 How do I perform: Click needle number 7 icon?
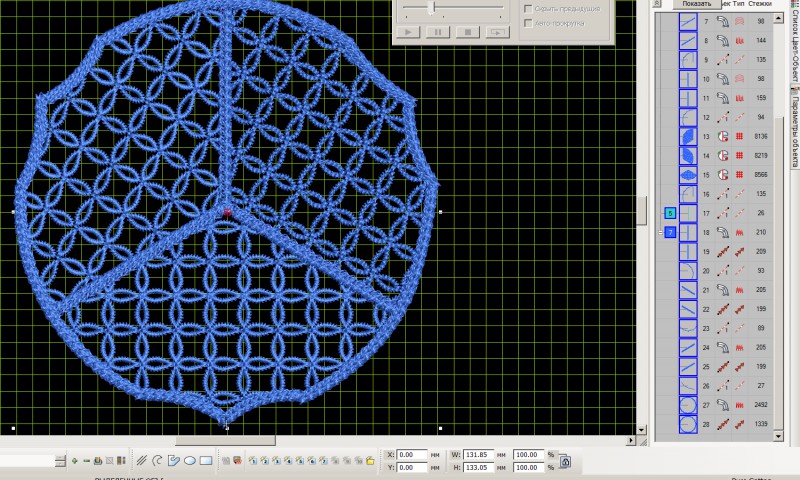(323, 461)
